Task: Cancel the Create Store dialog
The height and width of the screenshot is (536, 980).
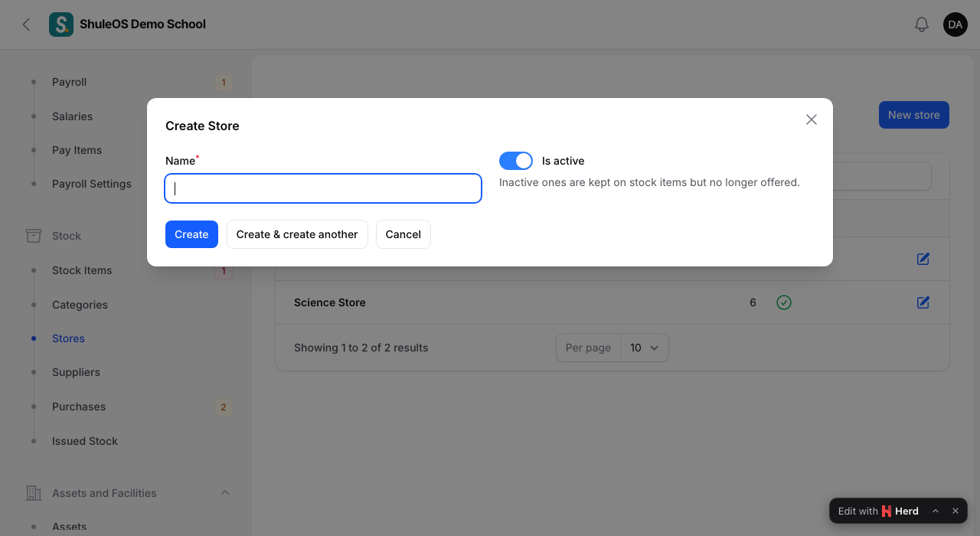Action: click(x=403, y=234)
